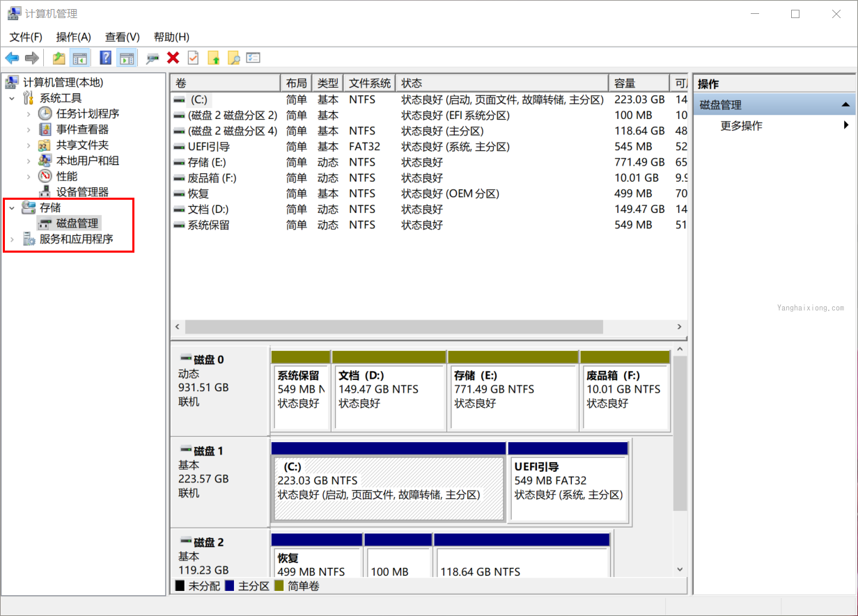Expand the Shared Folders (共享文件夹) chevron
Screen dimensions: 858x616
tap(29, 145)
